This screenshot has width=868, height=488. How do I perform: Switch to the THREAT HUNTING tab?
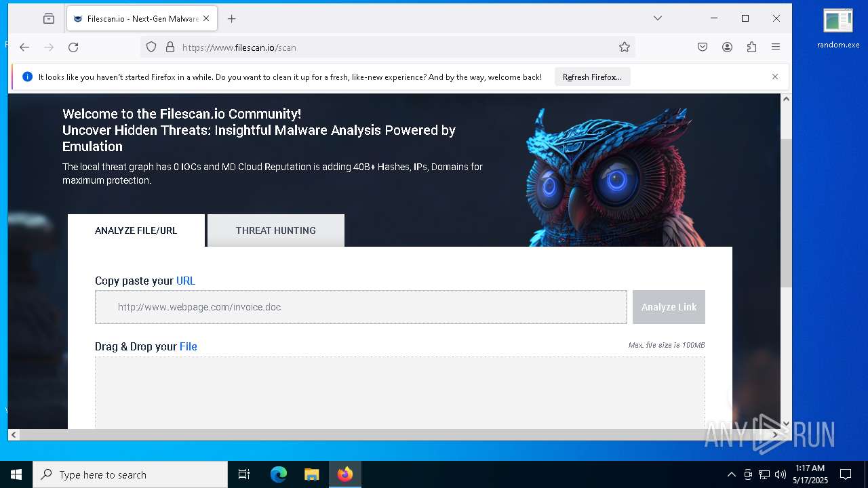276,230
